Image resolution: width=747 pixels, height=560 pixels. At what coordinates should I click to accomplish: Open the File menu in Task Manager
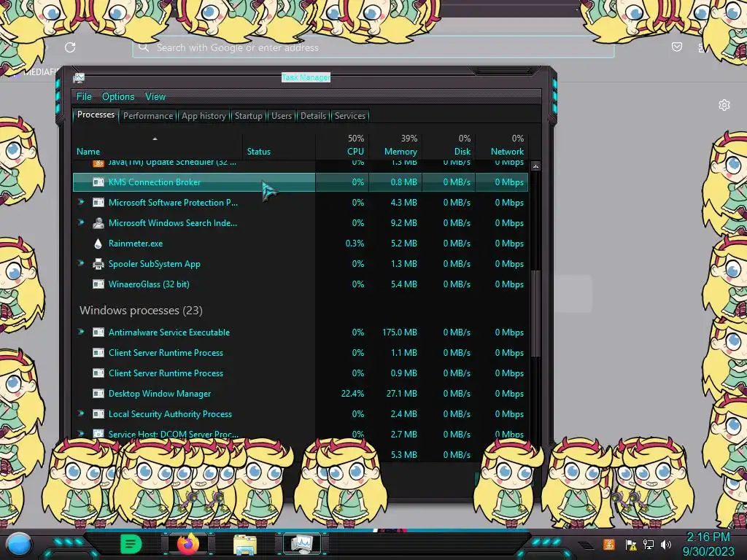click(84, 97)
